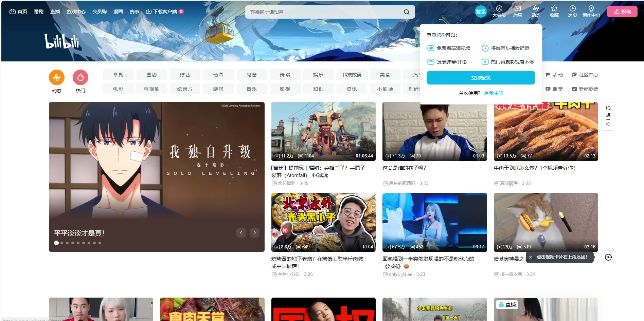The image size is (644, 321).
Task: Select the 电视剧 category tag
Action: coord(151,89)
